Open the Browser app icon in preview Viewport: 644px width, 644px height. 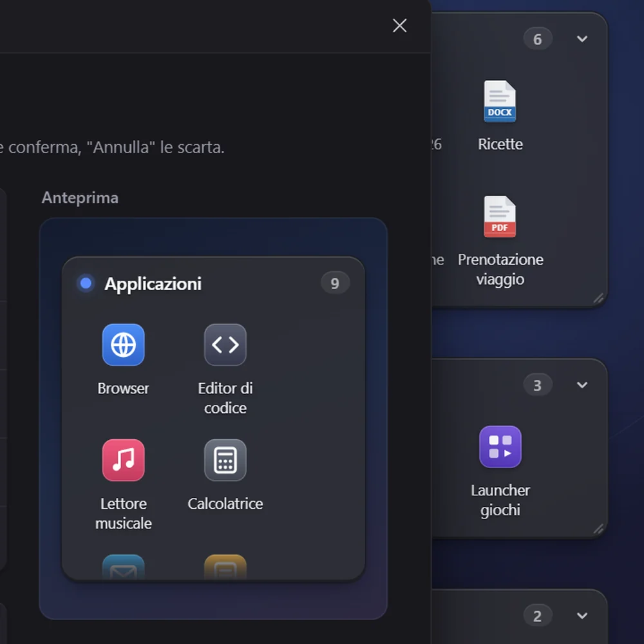click(123, 345)
